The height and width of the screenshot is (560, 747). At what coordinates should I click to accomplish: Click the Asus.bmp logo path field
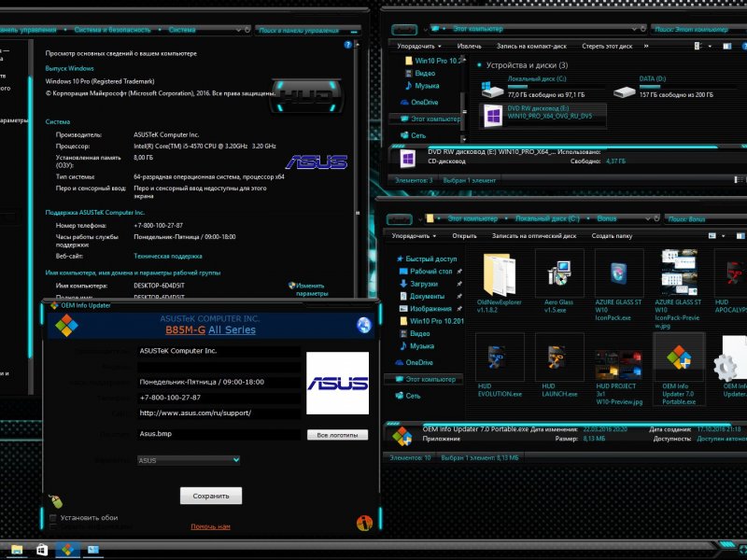point(218,434)
